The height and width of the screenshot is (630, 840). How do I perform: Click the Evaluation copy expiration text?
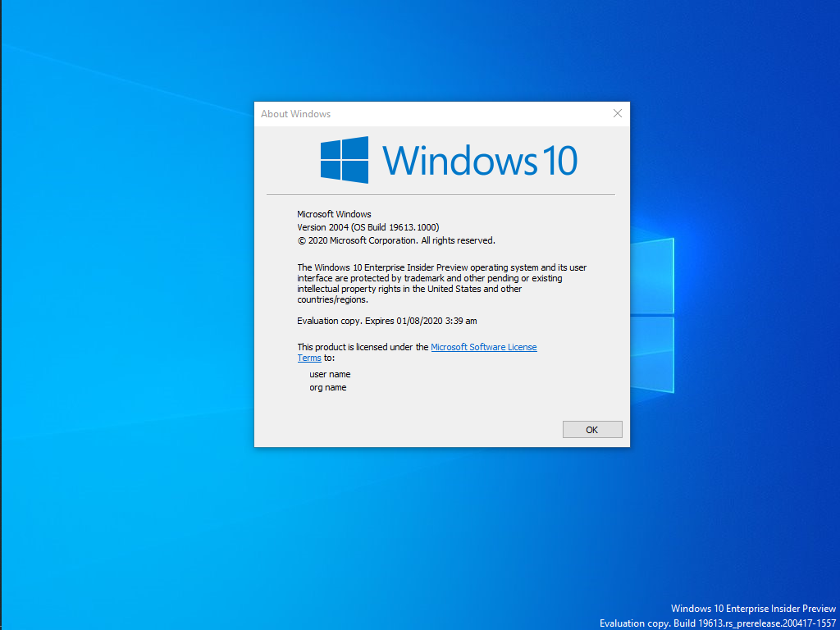pos(387,321)
